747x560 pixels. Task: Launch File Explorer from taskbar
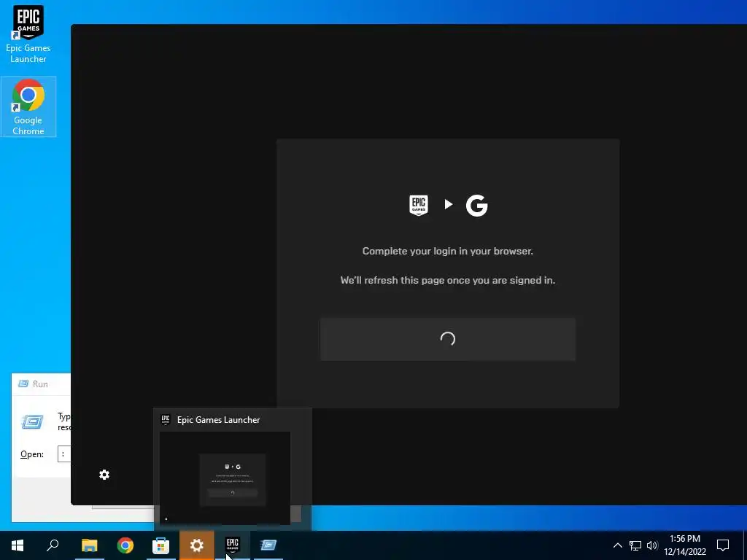pos(89,545)
